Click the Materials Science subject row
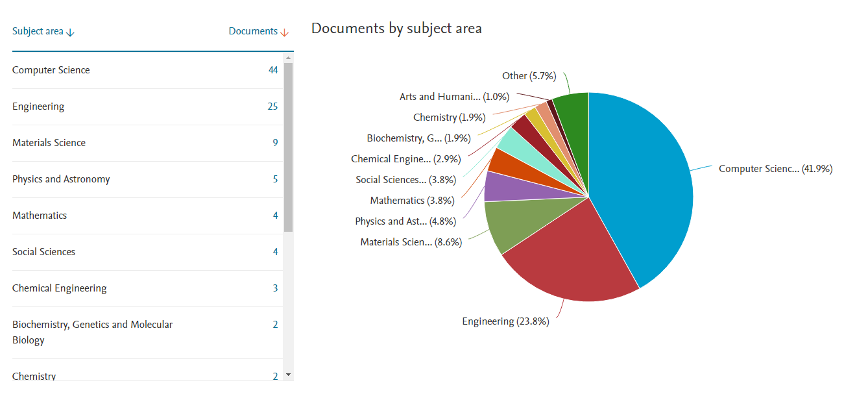 pos(49,143)
